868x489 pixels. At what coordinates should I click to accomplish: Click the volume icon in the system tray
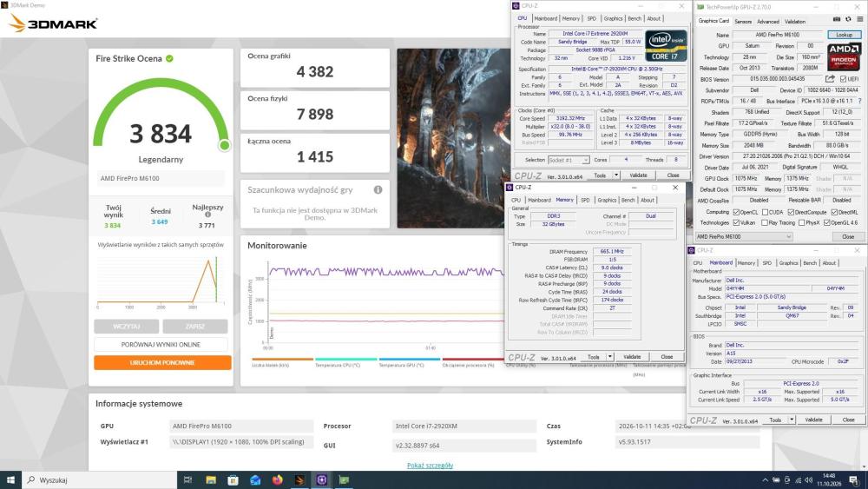click(x=808, y=480)
